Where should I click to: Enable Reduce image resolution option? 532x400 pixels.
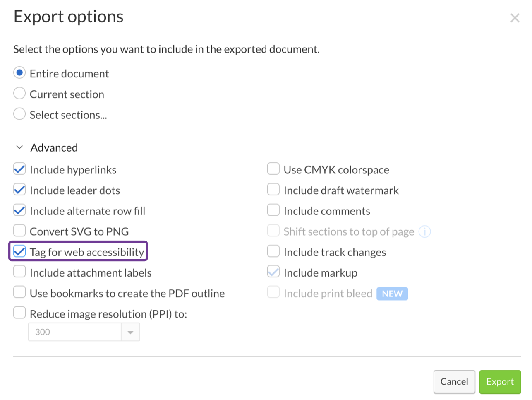(19, 313)
